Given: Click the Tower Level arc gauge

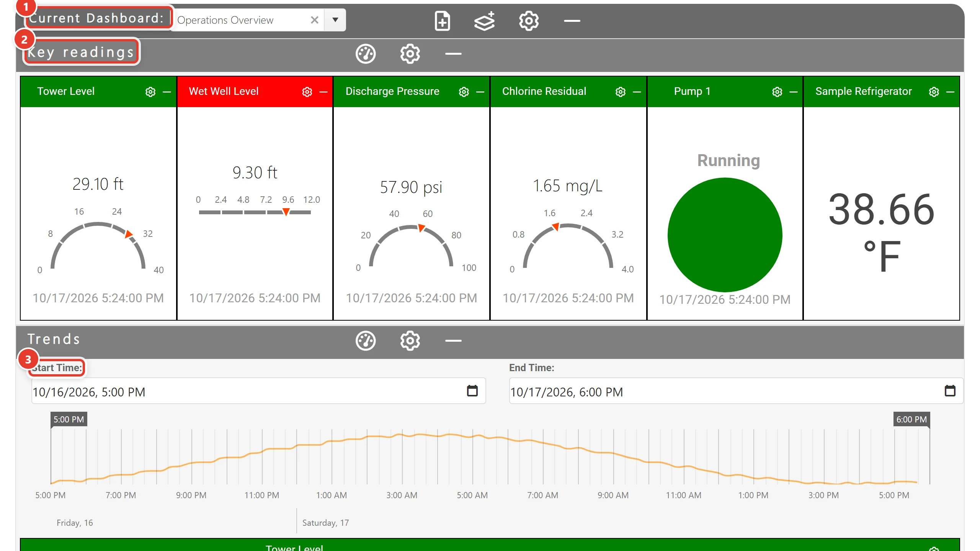Looking at the screenshot, I should coord(98,245).
